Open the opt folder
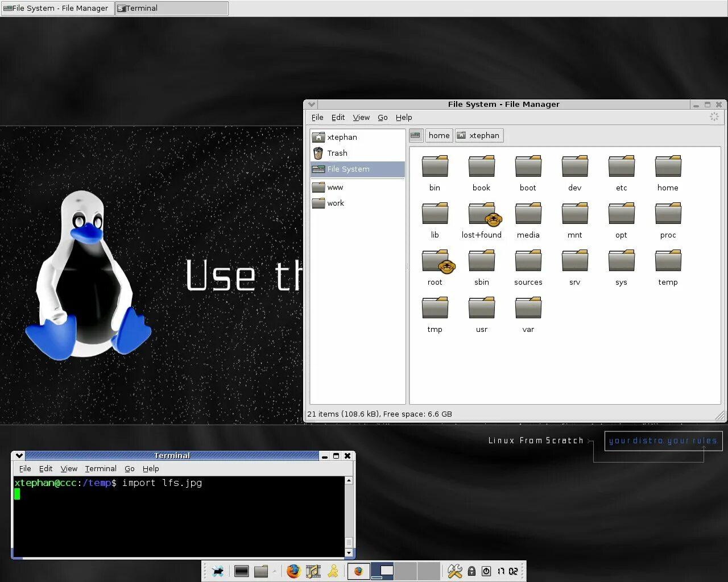Image resolution: width=728 pixels, height=582 pixels. pos(622,220)
